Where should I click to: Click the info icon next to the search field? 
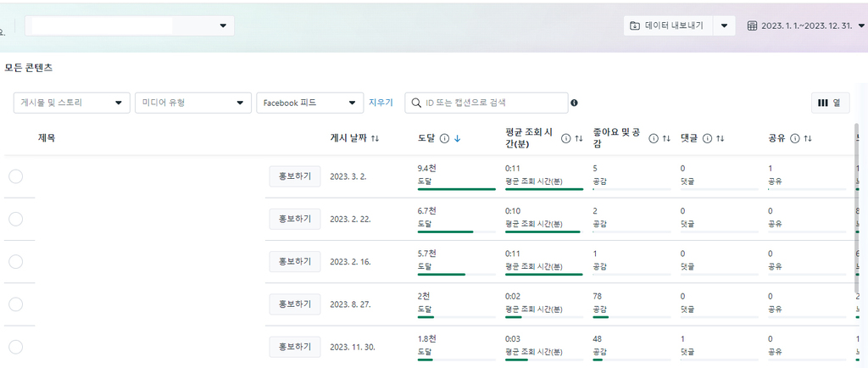point(574,103)
